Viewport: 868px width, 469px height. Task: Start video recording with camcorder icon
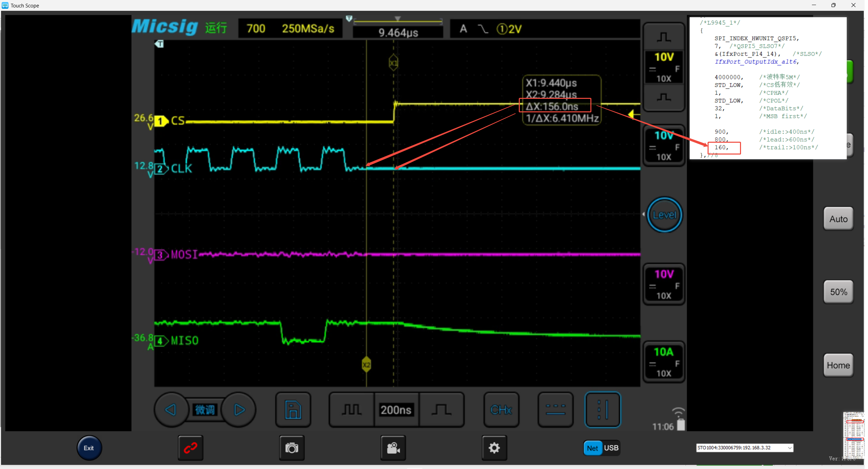[393, 448]
